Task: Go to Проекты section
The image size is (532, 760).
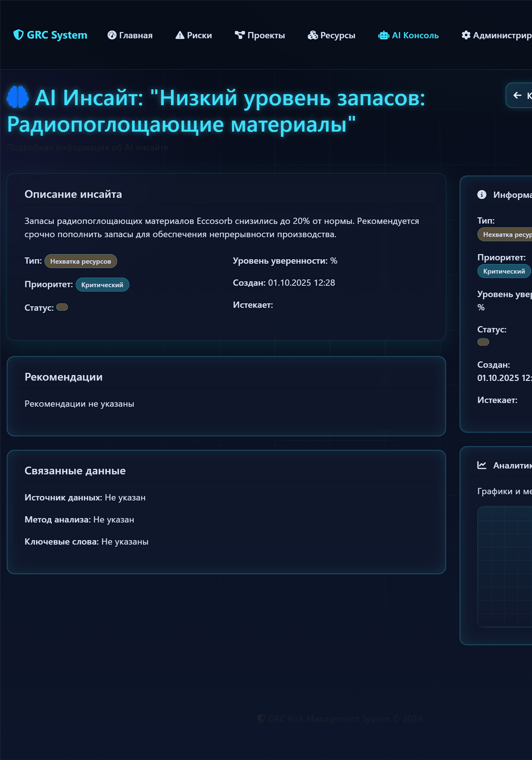Action: [260, 35]
